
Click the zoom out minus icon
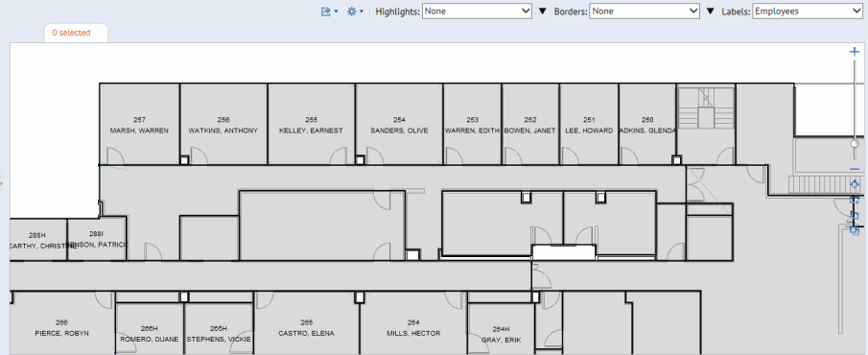point(855,169)
